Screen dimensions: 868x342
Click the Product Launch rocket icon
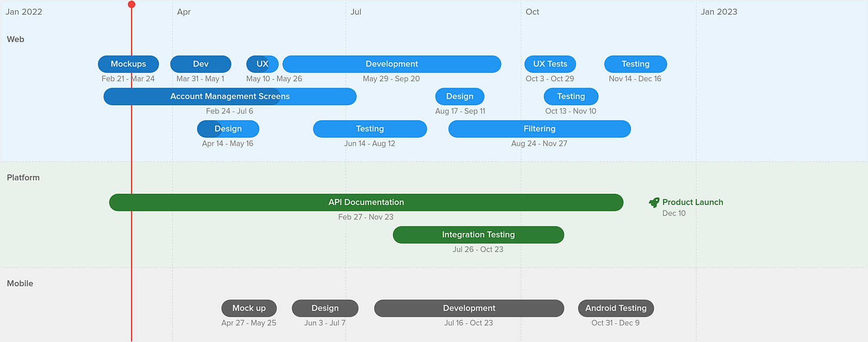(654, 202)
